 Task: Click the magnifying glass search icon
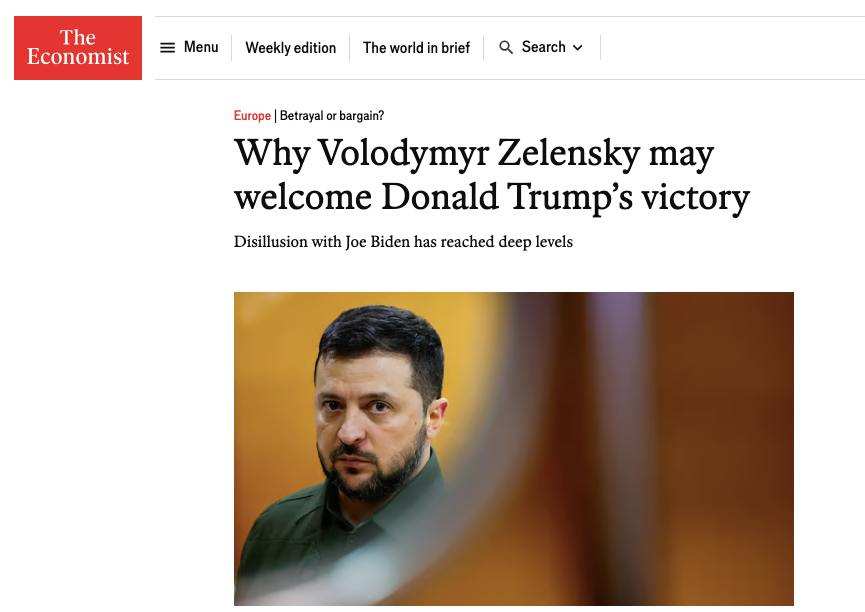[506, 48]
